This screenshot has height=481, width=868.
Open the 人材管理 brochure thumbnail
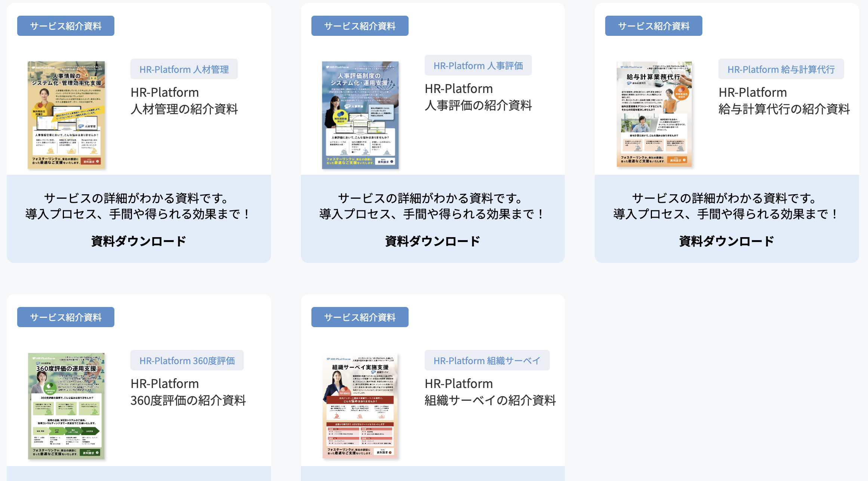[x=66, y=115]
